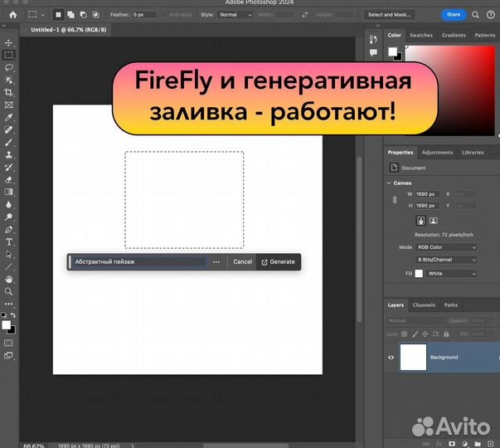The width and height of the screenshot is (500, 448).
Task: Select the Path Selection tool
Action: pyautogui.click(x=8, y=255)
